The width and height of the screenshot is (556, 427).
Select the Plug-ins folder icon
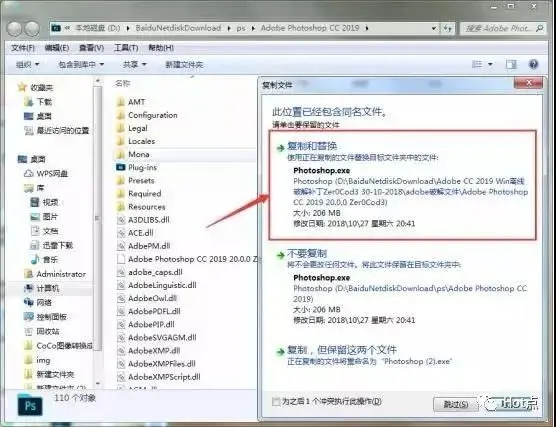click(x=121, y=167)
